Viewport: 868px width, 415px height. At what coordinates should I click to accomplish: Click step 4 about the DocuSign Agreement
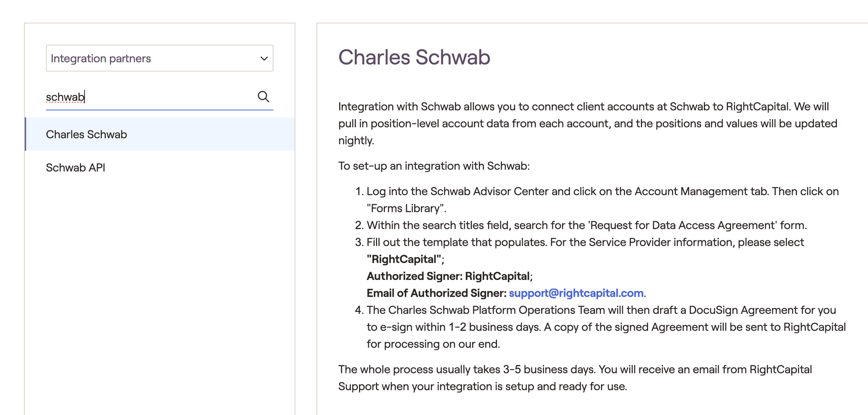point(601,310)
